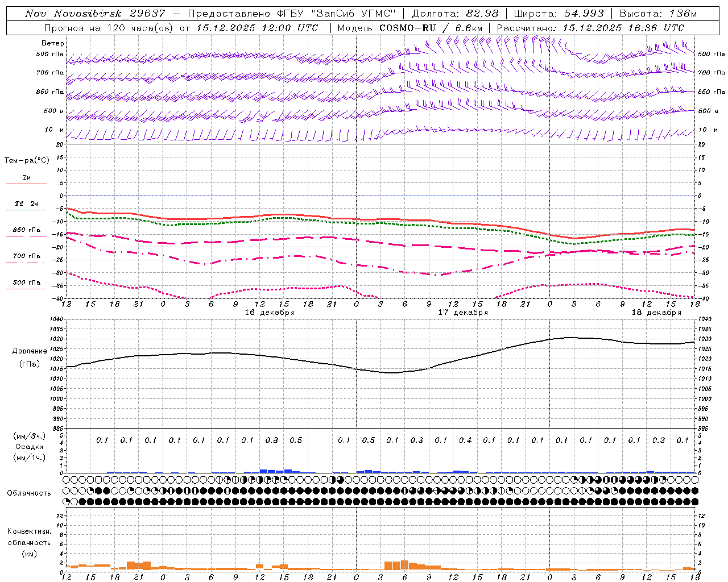Screen dimensions: 728x582
Task: Click the 16 декабря date label
Action: pyautogui.click(x=270, y=313)
